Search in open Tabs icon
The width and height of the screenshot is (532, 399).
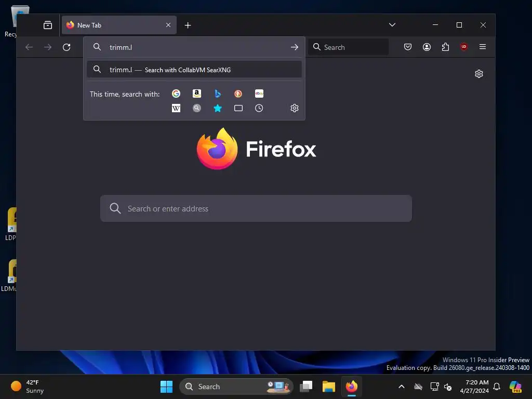[x=238, y=108]
